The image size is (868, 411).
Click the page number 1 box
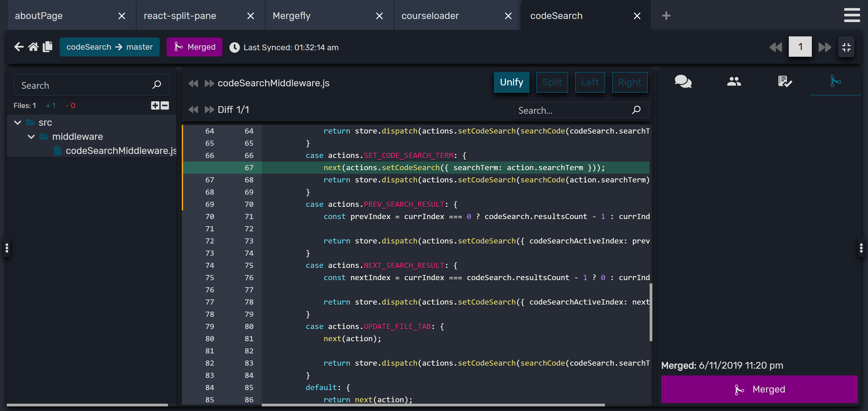click(800, 47)
